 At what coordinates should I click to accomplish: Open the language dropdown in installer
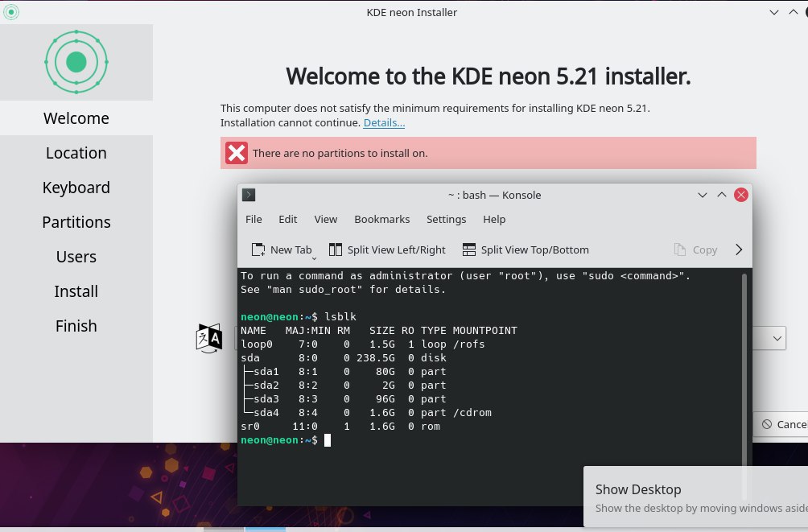point(777,339)
